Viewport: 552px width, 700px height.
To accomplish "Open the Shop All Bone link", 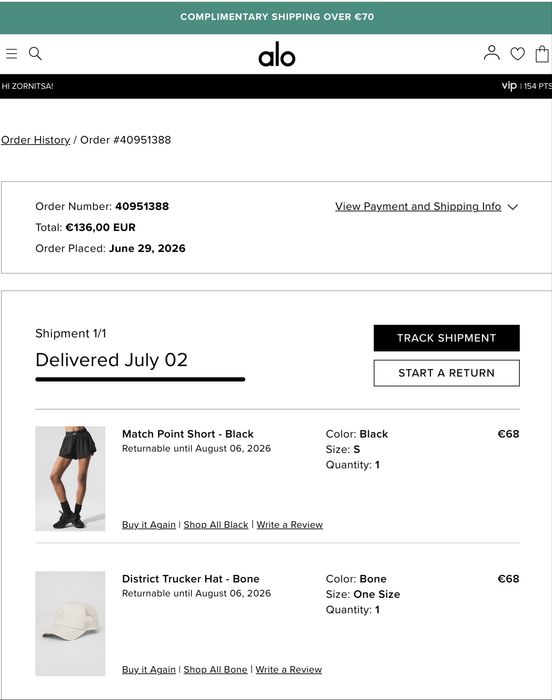I will [x=215, y=669].
